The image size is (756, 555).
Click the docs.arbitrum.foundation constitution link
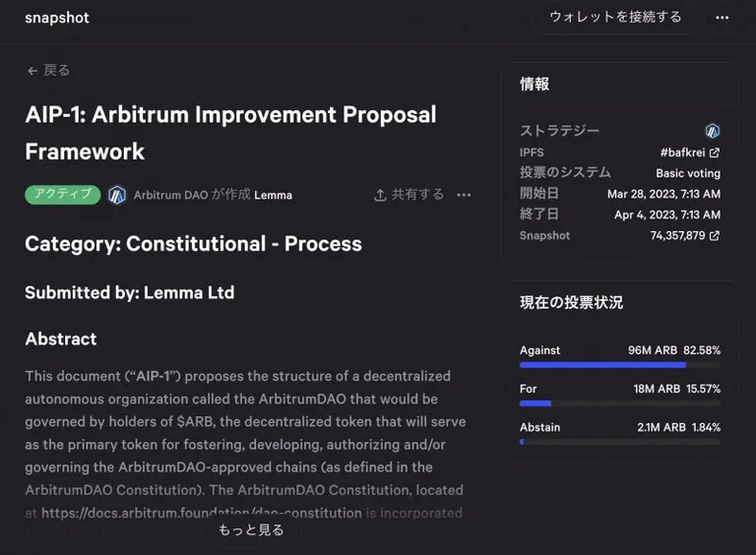coord(202,513)
